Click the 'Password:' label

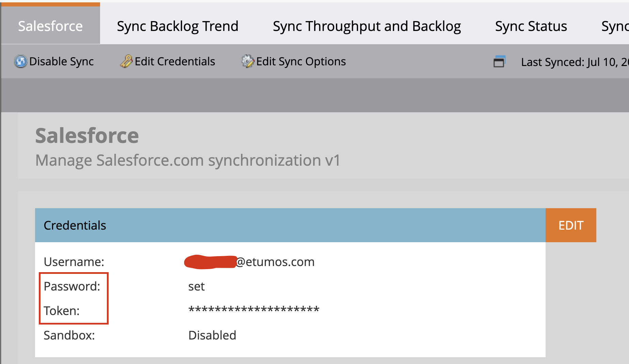click(x=72, y=286)
